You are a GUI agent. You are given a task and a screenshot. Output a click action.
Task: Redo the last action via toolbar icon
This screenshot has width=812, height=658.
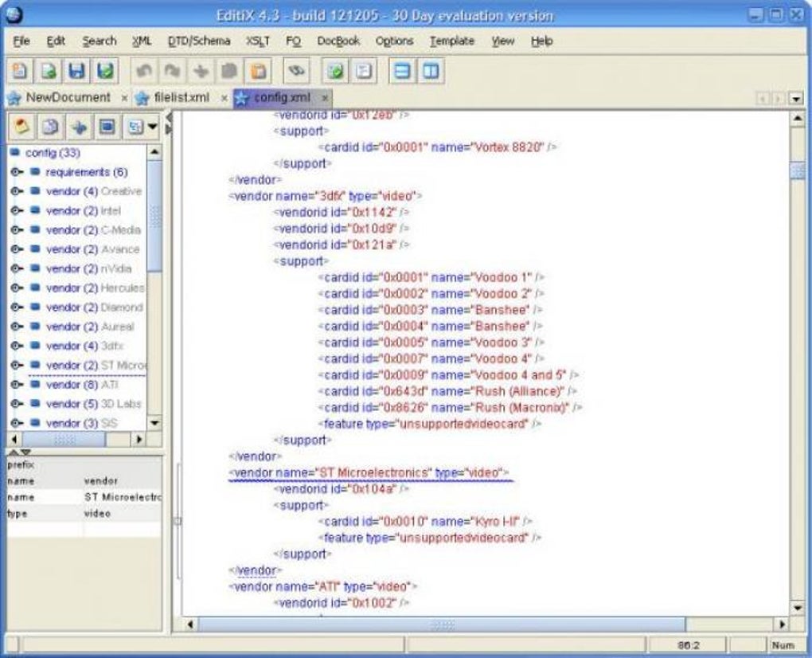(x=170, y=71)
